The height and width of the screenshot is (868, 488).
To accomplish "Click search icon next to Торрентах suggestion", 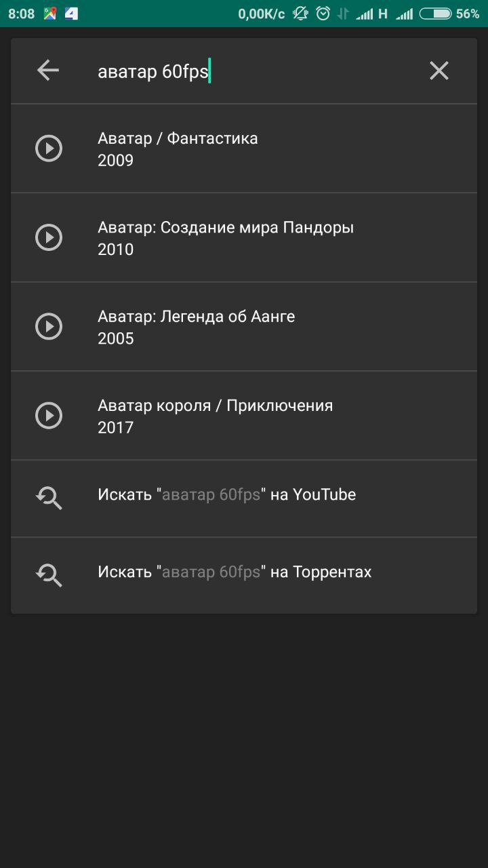I will click(x=49, y=575).
